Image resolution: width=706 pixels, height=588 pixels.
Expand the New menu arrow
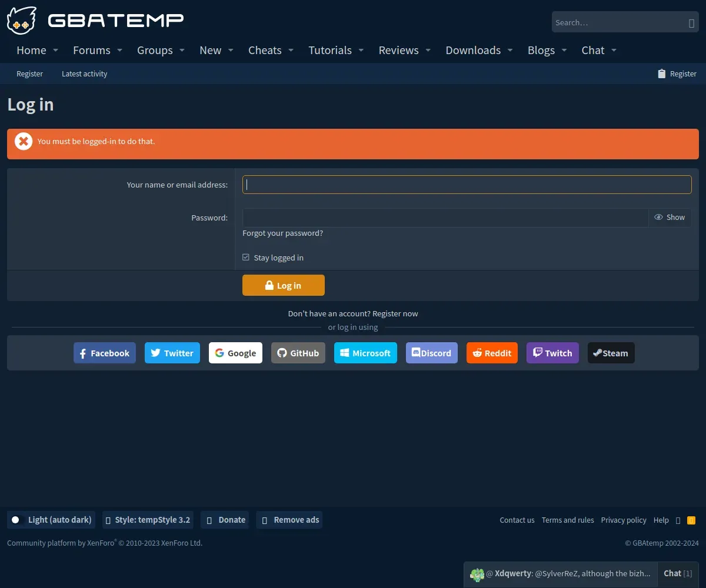tap(231, 51)
